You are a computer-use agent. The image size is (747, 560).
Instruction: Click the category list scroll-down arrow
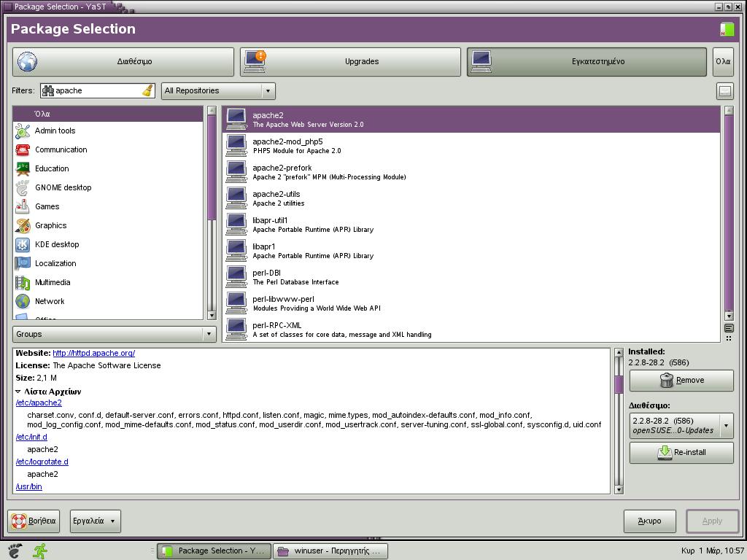[x=212, y=315]
